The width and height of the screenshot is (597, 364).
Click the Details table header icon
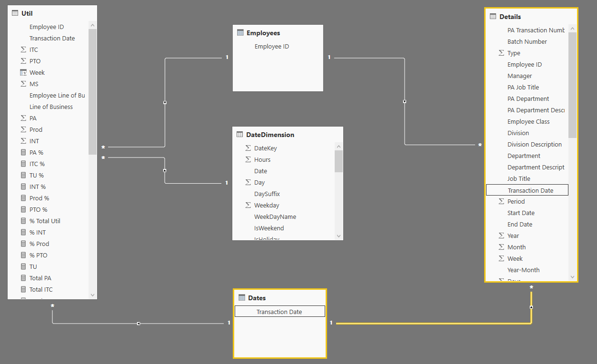tap(493, 17)
